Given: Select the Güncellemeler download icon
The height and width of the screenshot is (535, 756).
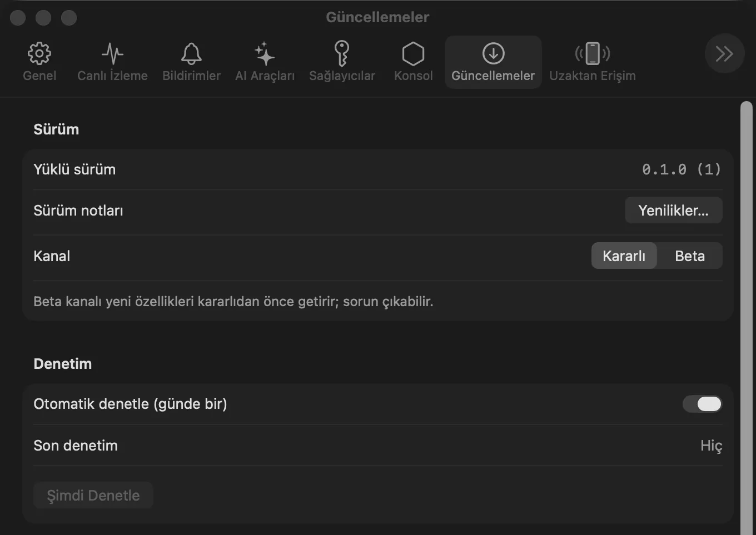Looking at the screenshot, I should point(493,54).
